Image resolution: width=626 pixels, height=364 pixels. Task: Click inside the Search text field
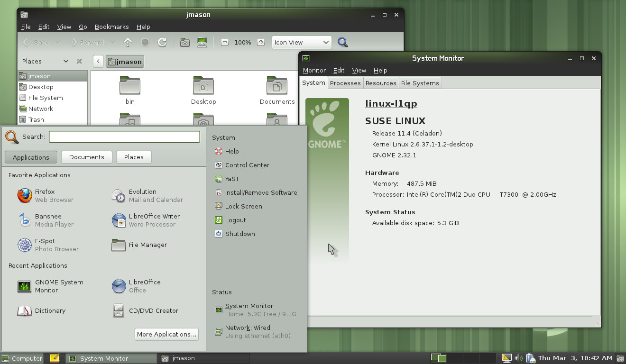tap(124, 136)
